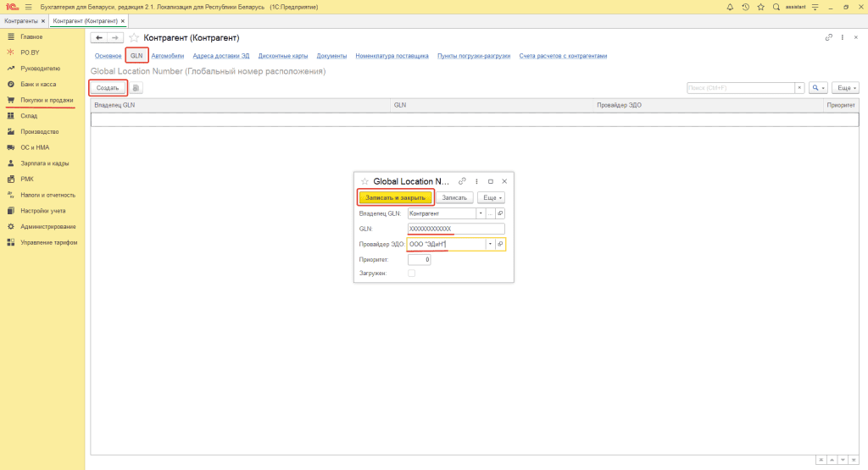Open the Еще dropdown in the dialog
This screenshot has height=470, width=868.
[x=491, y=197]
